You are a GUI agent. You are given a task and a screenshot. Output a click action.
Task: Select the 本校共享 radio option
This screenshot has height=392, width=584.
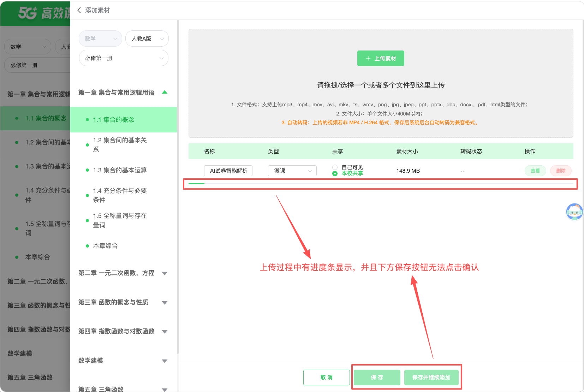pyautogui.click(x=335, y=173)
